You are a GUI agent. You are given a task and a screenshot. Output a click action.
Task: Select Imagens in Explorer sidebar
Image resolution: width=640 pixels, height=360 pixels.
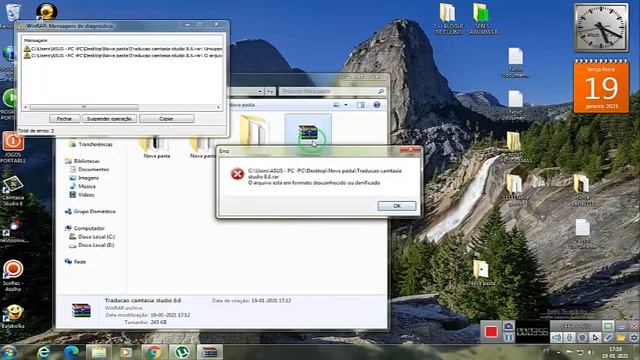point(84,178)
